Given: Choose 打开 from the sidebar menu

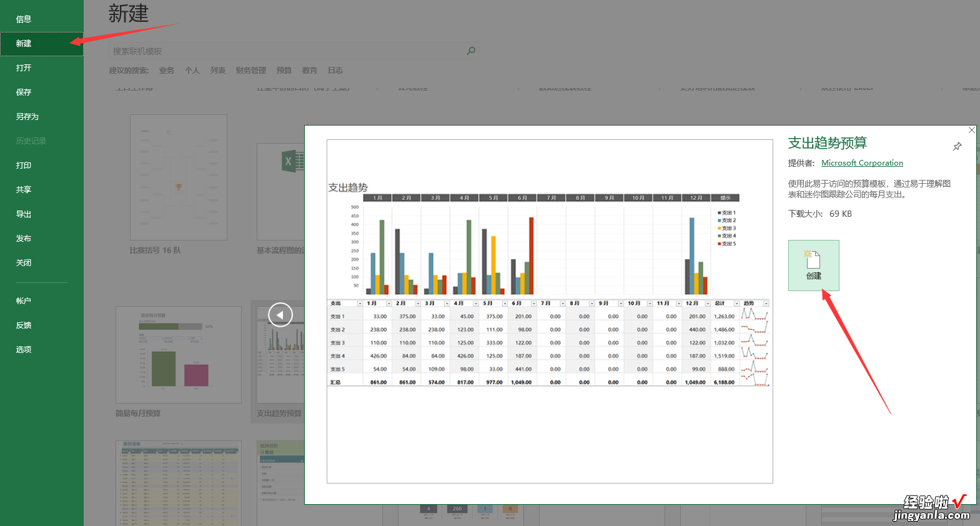Looking at the screenshot, I should pyautogui.click(x=42, y=68).
